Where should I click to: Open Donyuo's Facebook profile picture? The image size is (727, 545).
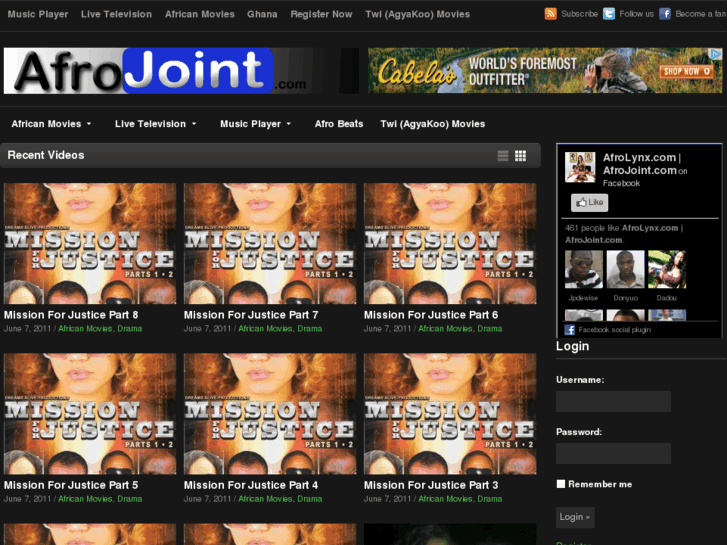coord(625,269)
